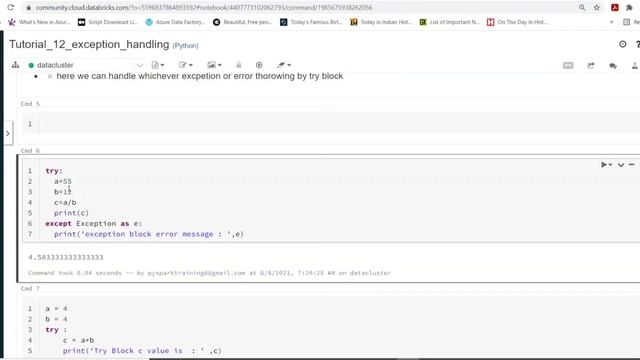Image resolution: width=640 pixels, height=360 pixels.
Task: Click the notebook title Tutorial_12_exception_handling
Action: tap(89, 44)
